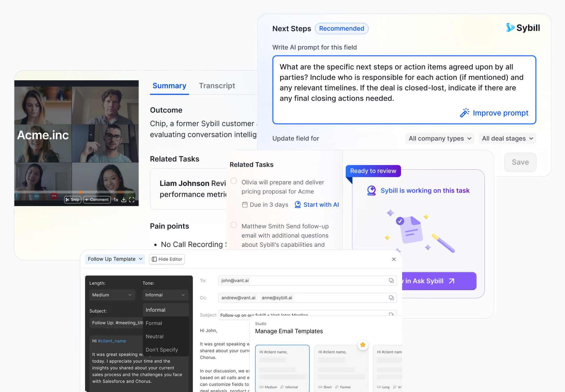Click Hide Editor button
This screenshot has height=392, width=565.
point(167,259)
